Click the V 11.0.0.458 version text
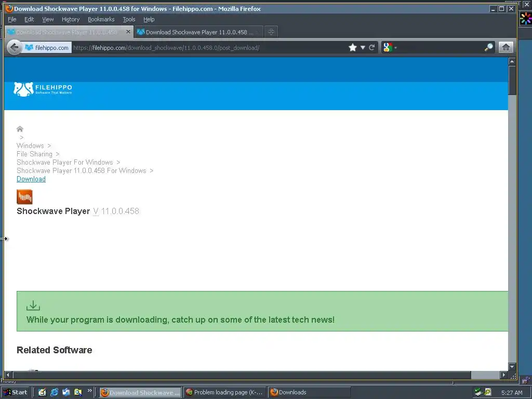The image size is (532, 399). 116,211
